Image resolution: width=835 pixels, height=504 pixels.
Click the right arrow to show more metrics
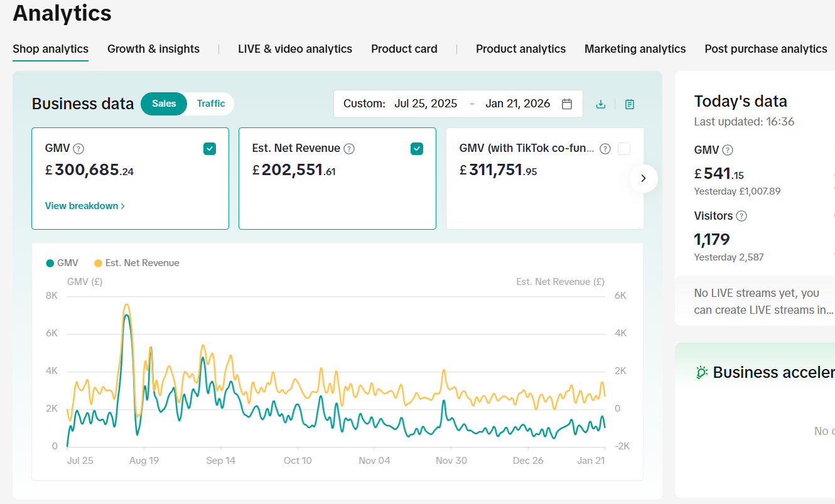[x=644, y=178]
